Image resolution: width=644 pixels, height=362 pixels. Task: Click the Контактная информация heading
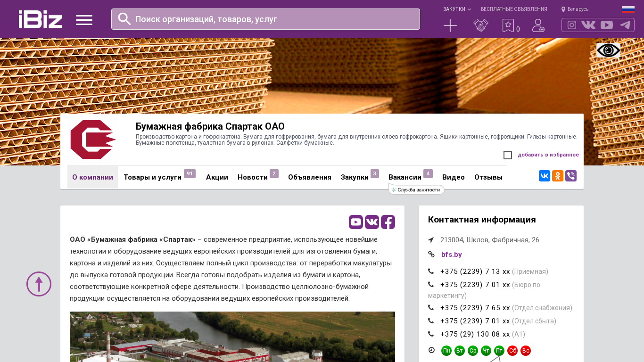click(x=482, y=219)
